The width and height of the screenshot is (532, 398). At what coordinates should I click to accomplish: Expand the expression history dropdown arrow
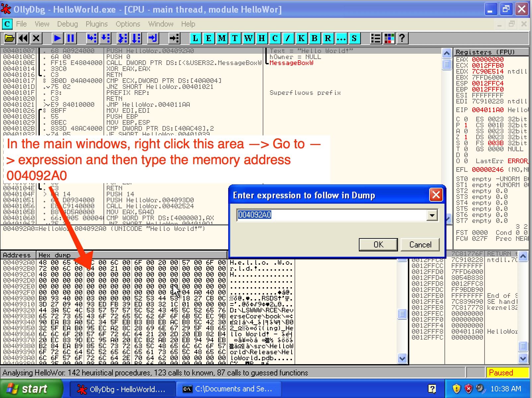pyautogui.click(x=432, y=215)
